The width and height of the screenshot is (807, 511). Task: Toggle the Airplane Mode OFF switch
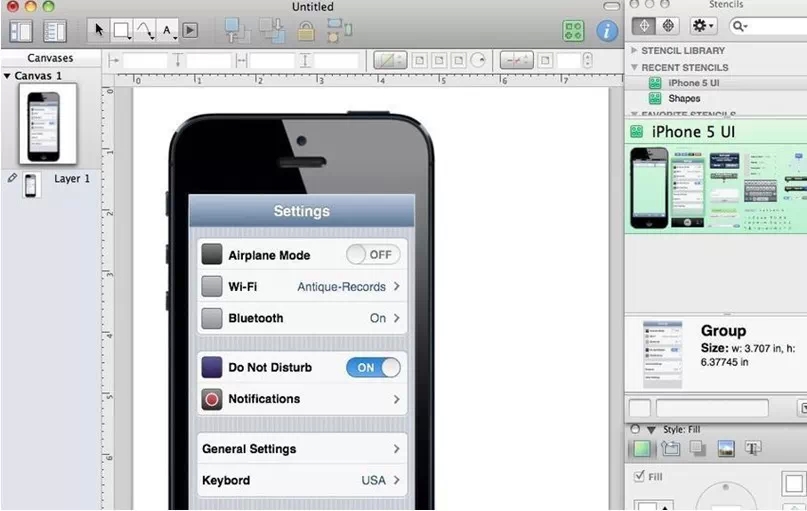point(373,255)
